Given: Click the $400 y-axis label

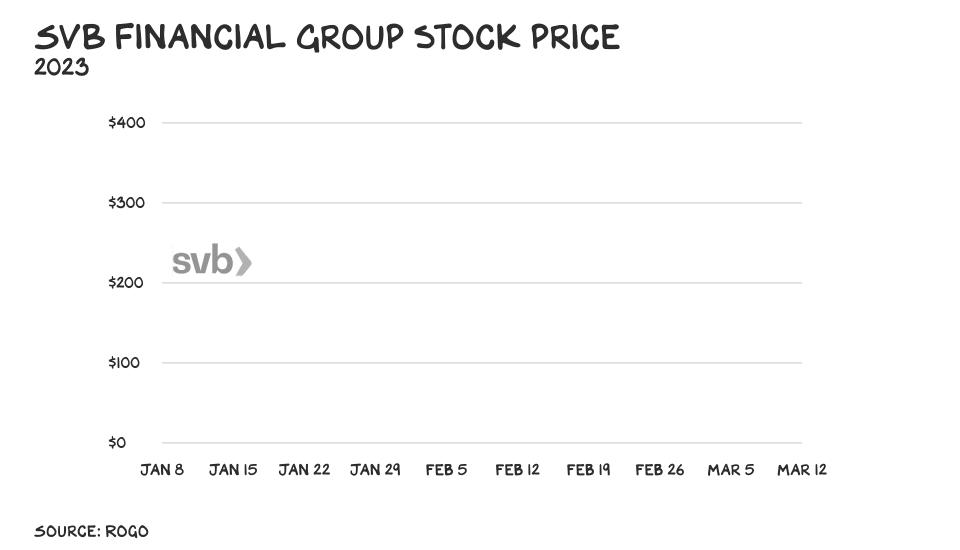Looking at the screenshot, I should pos(127,122).
